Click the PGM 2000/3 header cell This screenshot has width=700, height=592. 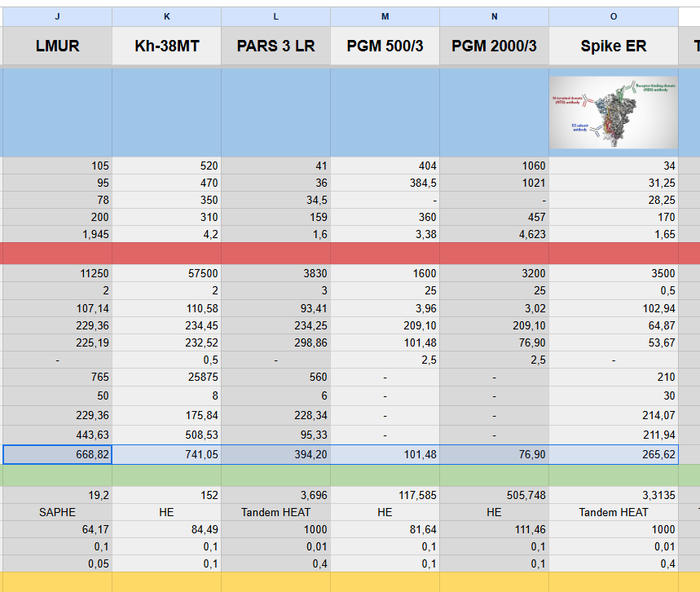pos(494,46)
